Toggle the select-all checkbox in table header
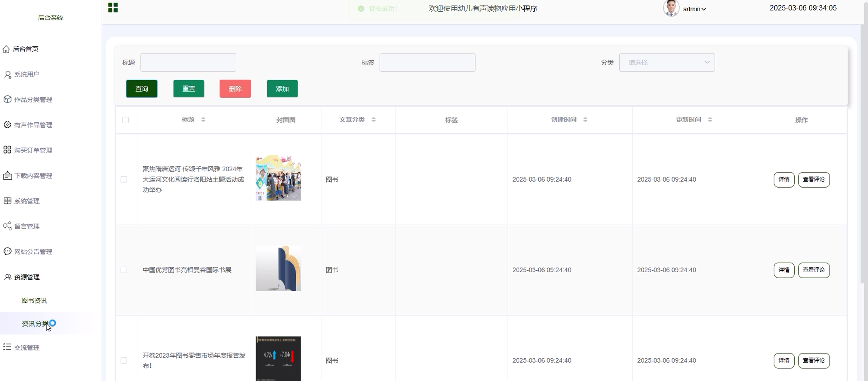This screenshot has height=381, width=868. 126,120
